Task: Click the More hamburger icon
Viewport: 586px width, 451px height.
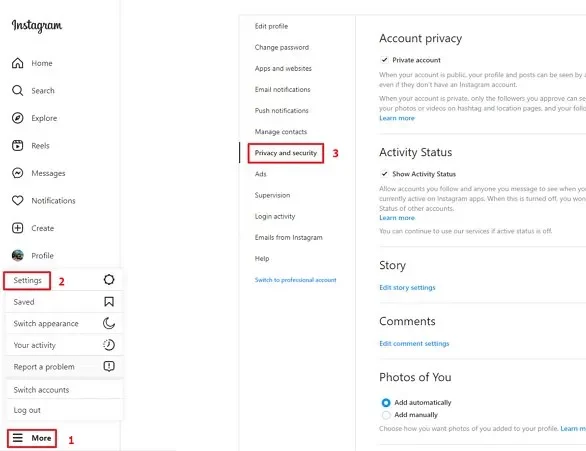Action: pos(18,438)
